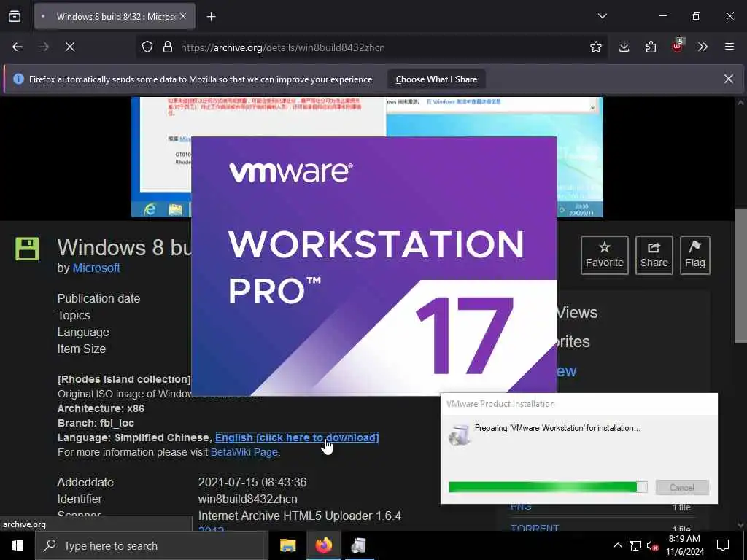This screenshot has width=747, height=560.
Task: Close the Windows 8 build 8432 tab
Action: click(x=183, y=16)
